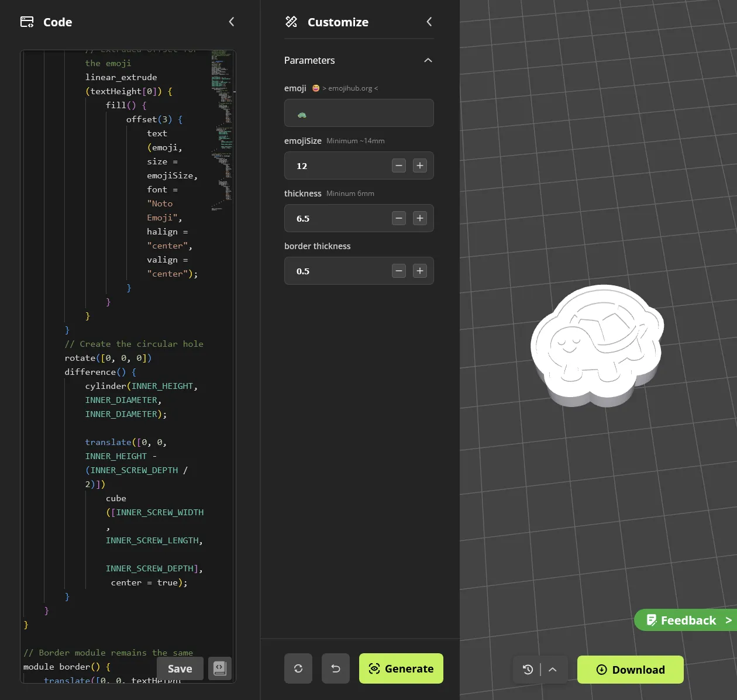This screenshot has width=737, height=700.
Task: Click the 'cylinder(INNER_HEIGHT,' code line
Action: (142, 386)
